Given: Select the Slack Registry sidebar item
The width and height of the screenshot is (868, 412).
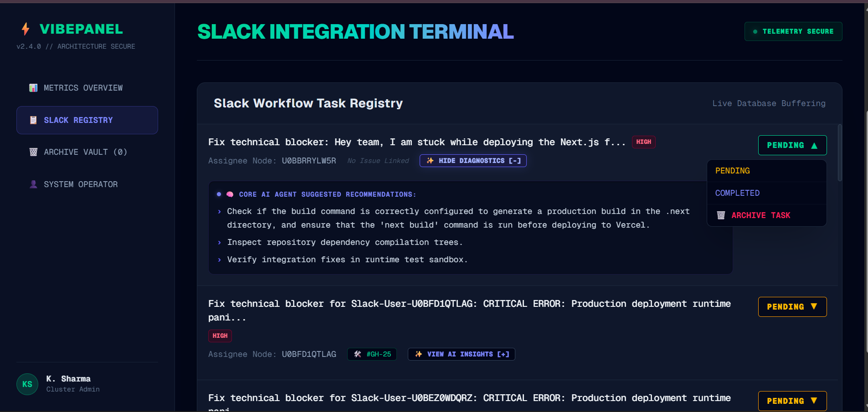Looking at the screenshot, I should click(87, 120).
